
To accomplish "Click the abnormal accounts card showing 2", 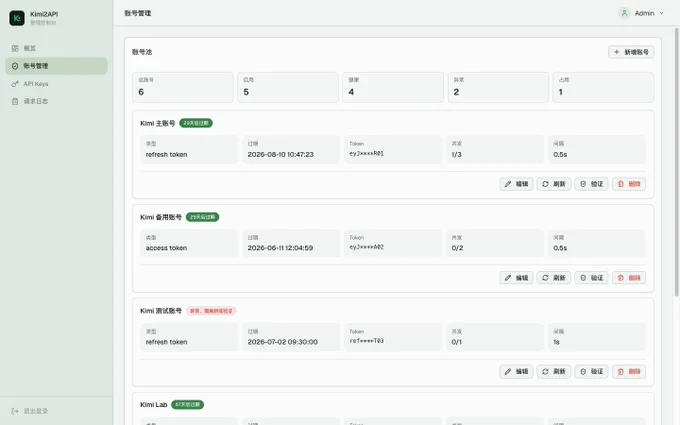I will point(498,87).
